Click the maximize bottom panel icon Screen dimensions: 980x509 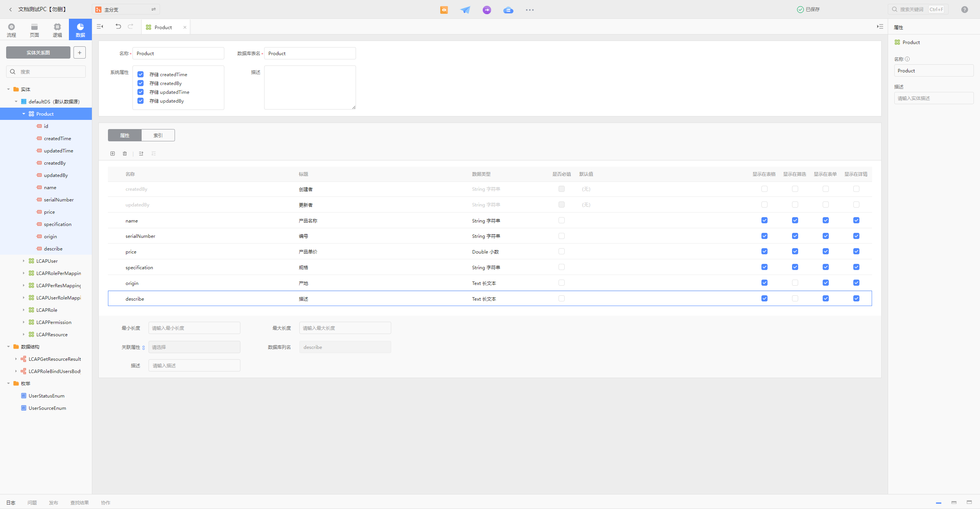click(969, 502)
